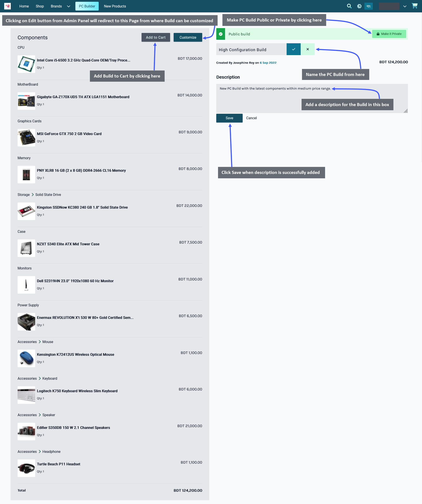Click Save after adding build description
This screenshot has width=422, height=504.
(229, 118)
